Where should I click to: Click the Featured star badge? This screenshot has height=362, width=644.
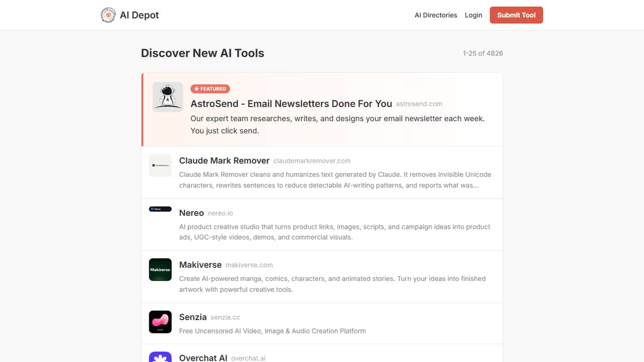(210, 89)
